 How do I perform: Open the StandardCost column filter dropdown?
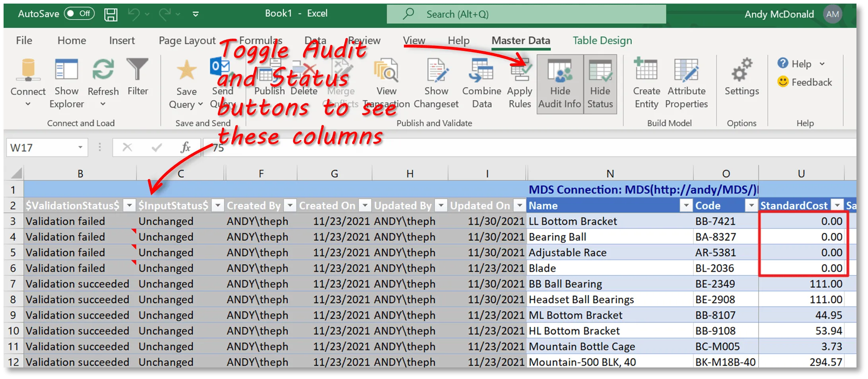click(x=837, y=205)
